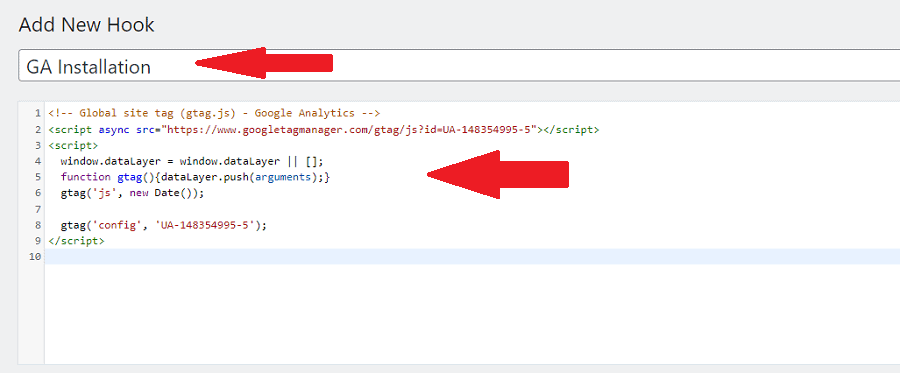Click line number 7 in the gutter

(38, 209)
